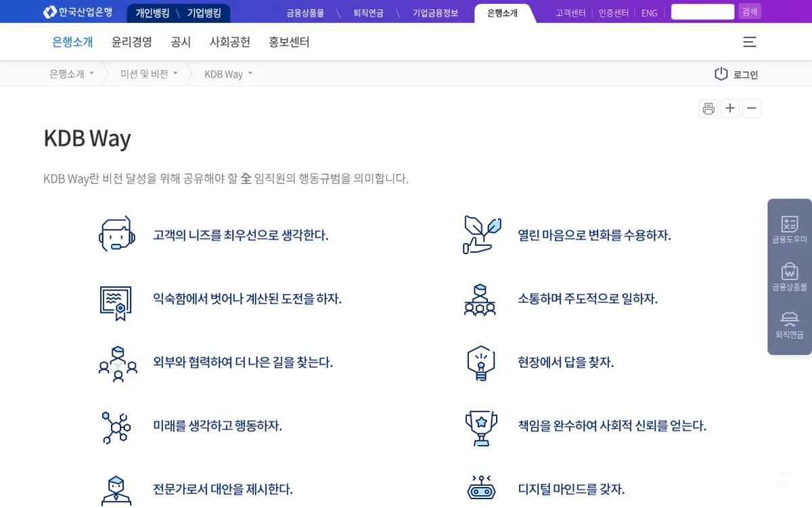The width and height of the screenshot is (812, 508).
Task: Click text 현장에서 답을 찾자.
Action: (x=566, y=362)
